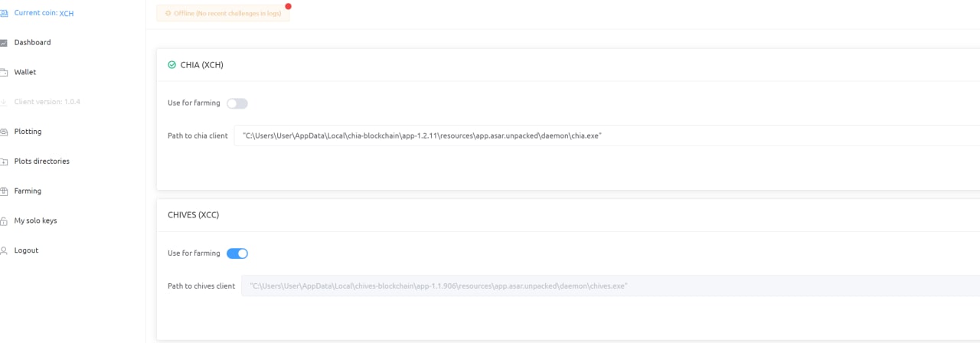Click the Client version download icon

3,102
